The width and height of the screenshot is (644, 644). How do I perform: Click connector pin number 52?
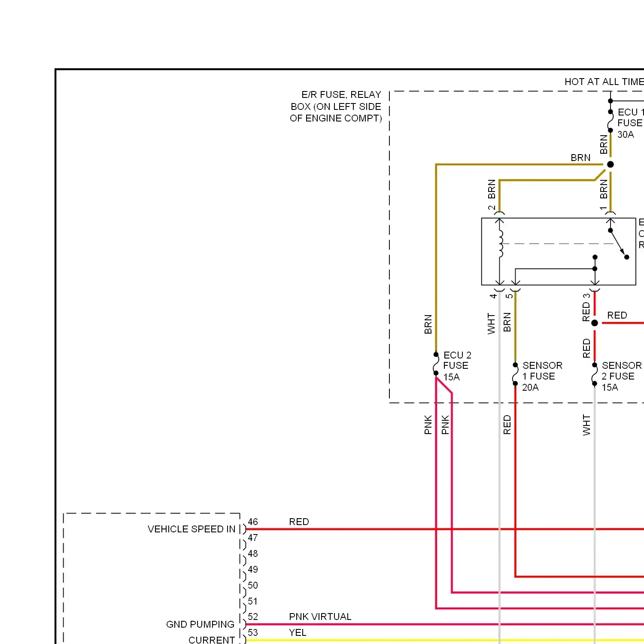click(253, 617)
